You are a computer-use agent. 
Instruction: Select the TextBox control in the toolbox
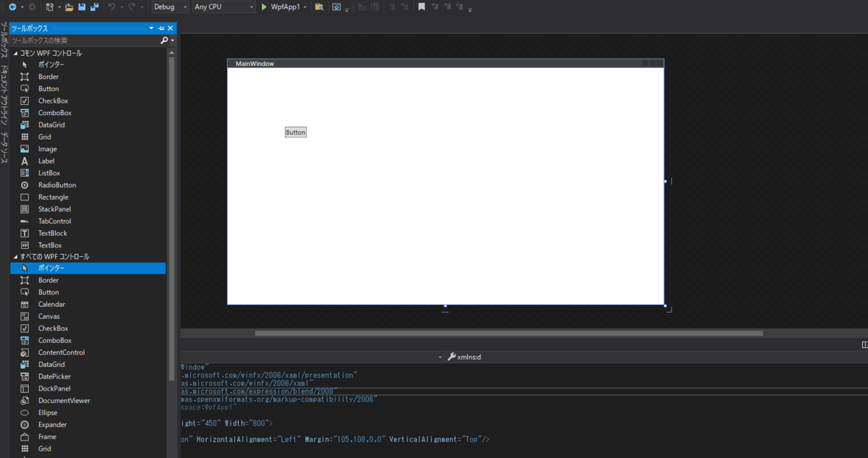pos(88,245)
